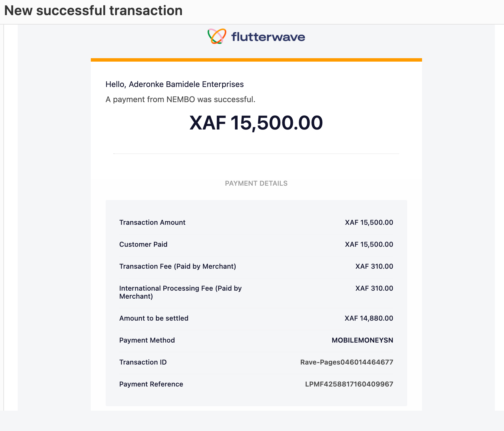Click the International Processing Fee label
The height and width of the screenshot is (431, 504).
click(x=180, y=292)
